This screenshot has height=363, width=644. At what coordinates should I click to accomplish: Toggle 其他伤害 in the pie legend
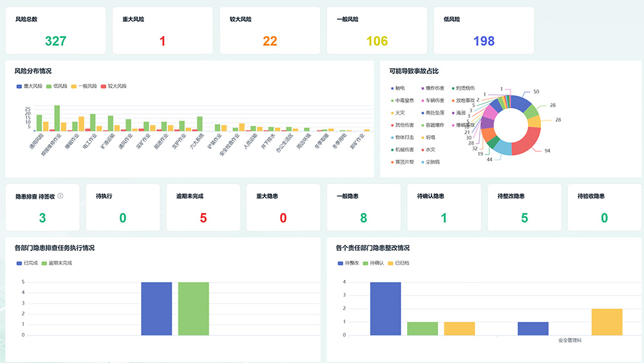402,126
